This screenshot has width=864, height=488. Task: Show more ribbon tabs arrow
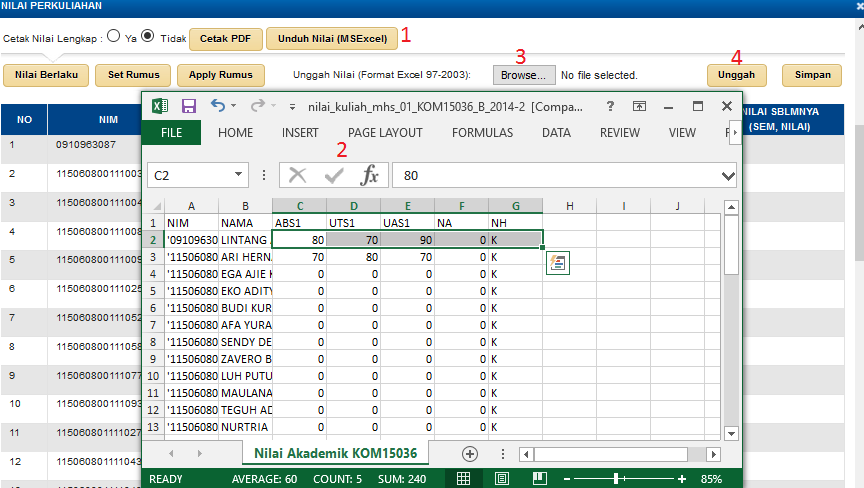click(x=735, y=133)
